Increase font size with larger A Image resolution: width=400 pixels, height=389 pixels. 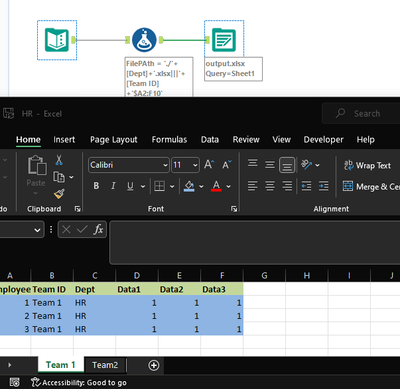209,165
